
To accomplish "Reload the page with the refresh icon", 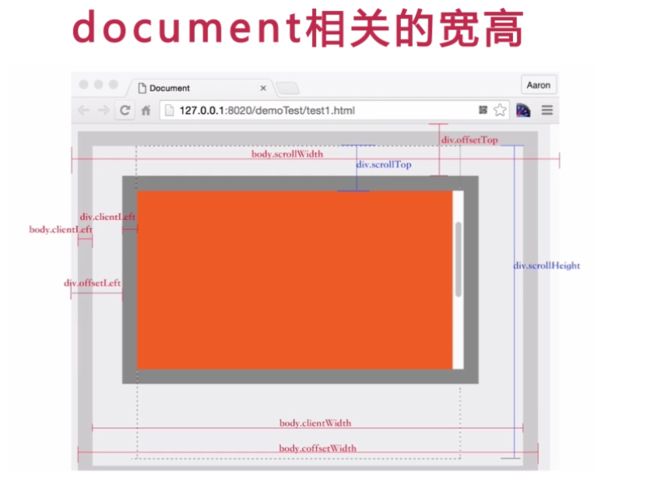I will [x=125, y=110].
